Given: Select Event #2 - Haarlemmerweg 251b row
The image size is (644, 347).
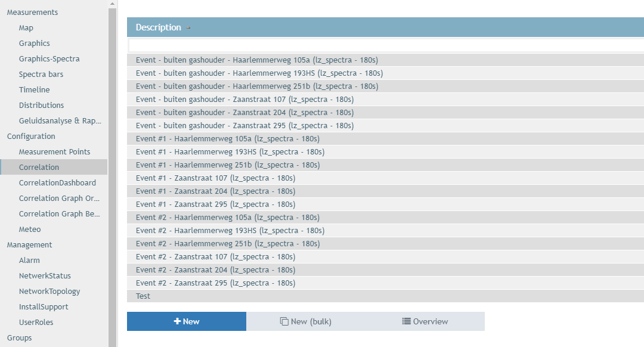Looking at the screenshot, I should [227, 243].
